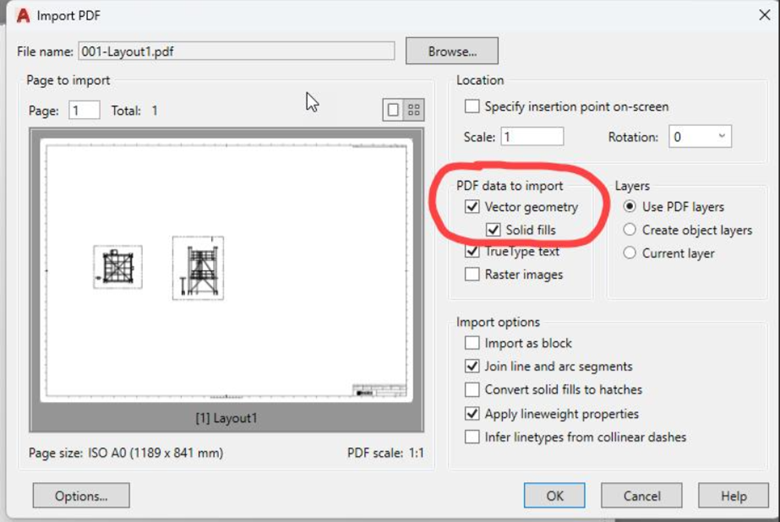The height and width of the screenshot is (522, 780).
Task: Click the Page number field
Action: pyautogui.click(x=84, y=110)
